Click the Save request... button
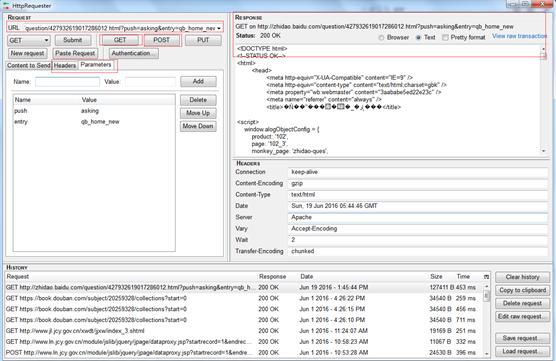Screen dimensions: 556x361 [523, 338]
